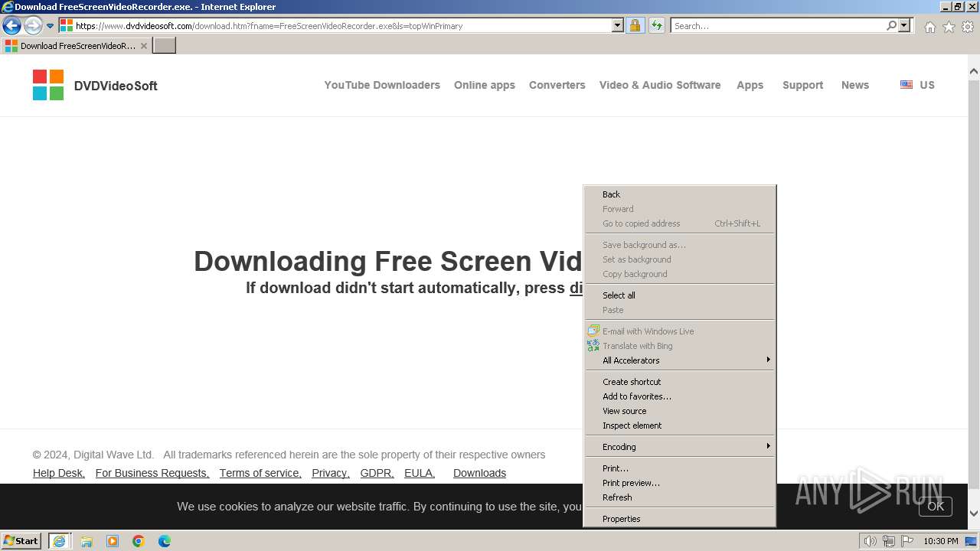
Task: Choose Print... in context menu
Action: [680, 468]
